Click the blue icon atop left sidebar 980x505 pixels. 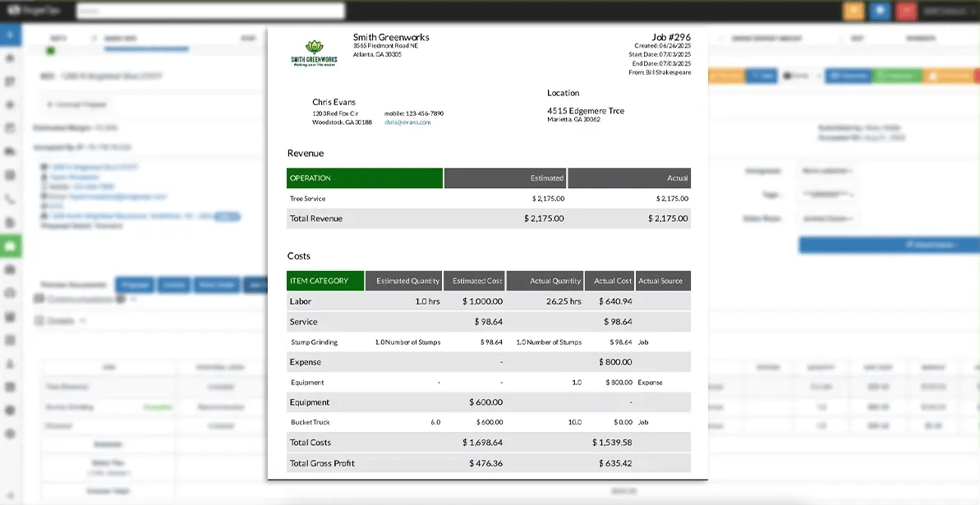[x=10, y=34]
